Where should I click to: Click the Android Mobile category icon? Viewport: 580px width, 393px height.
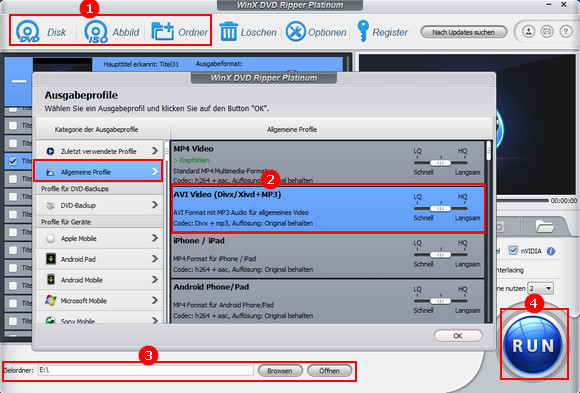[x=51, y=280]
